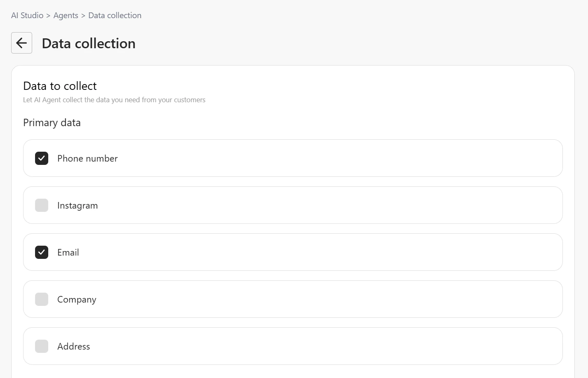Click the Email label text
Screen dimensions: 588x378
tap(68, 252)
